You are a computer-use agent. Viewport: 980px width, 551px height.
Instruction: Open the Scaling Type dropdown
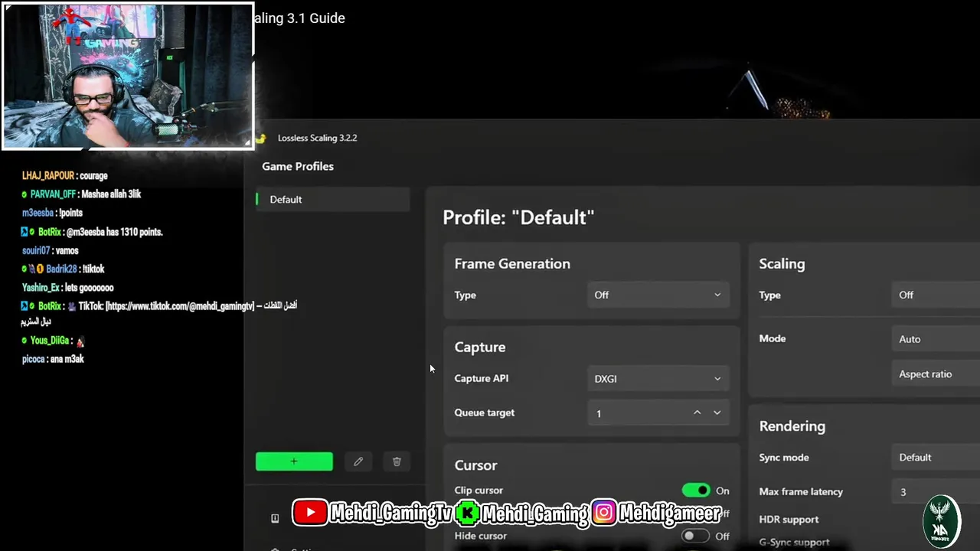tap(936, 295)
